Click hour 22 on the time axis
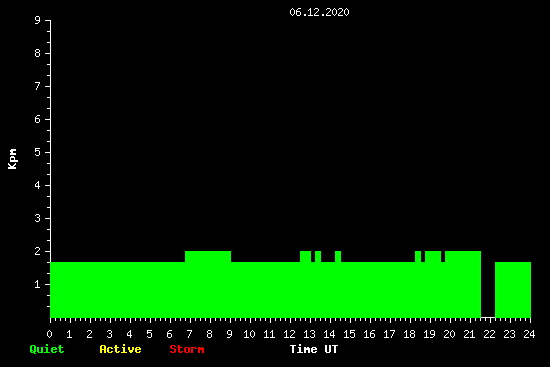Image resolution: width=550 pixels, height=367 pixels. click(489, 334)
